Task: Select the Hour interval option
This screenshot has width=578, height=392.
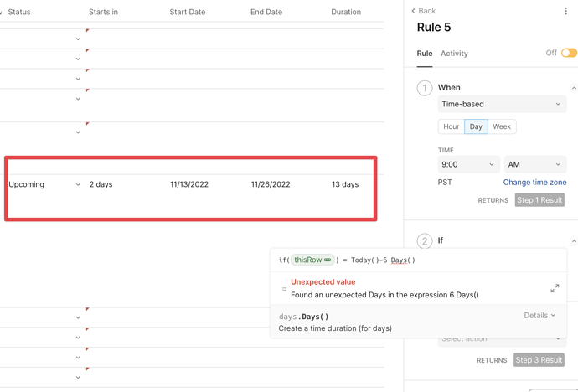Action: click(452, 126)
